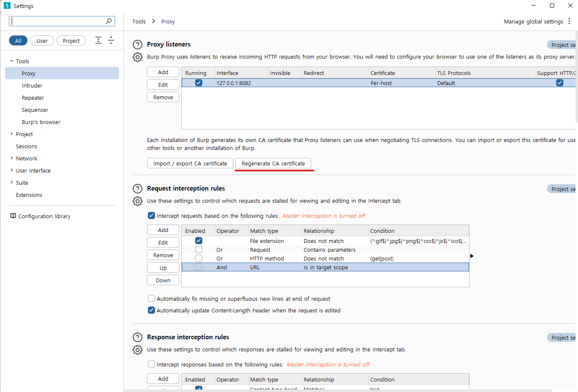Remove the selected request interception rule
578x392 pixels.
point(163,255)
